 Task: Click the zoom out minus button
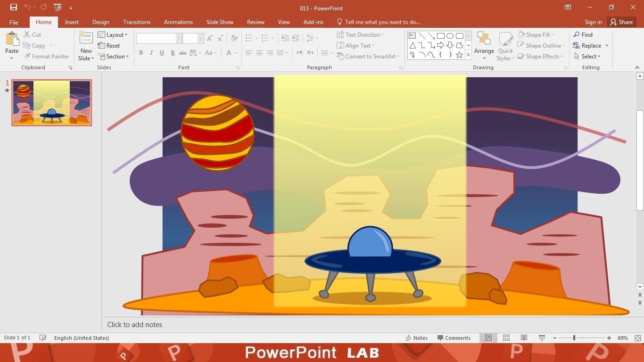(x=555, y=338)
